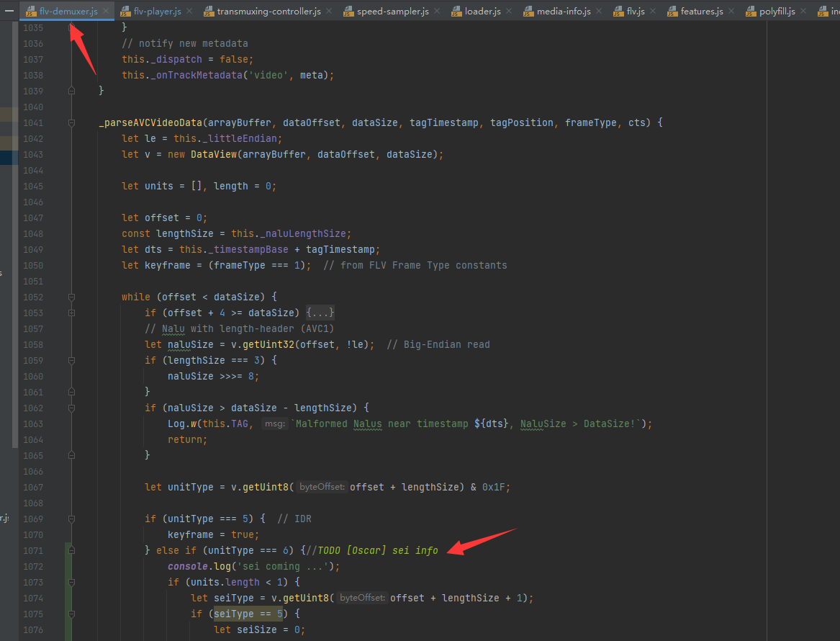Hide the side tool window with the minus icon
This screenshot has width=840, height=641.
click(x=9, y=11)
